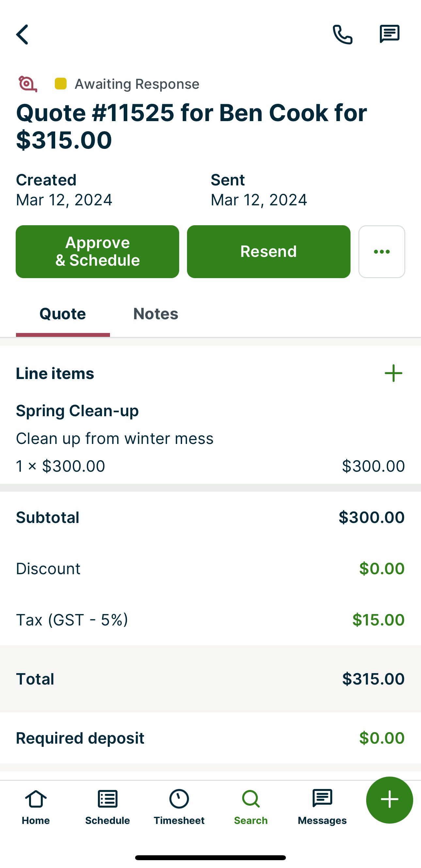This screenshot has height=868, width=421.
Task: Open the Schedule view
Action: pos(107,807)
